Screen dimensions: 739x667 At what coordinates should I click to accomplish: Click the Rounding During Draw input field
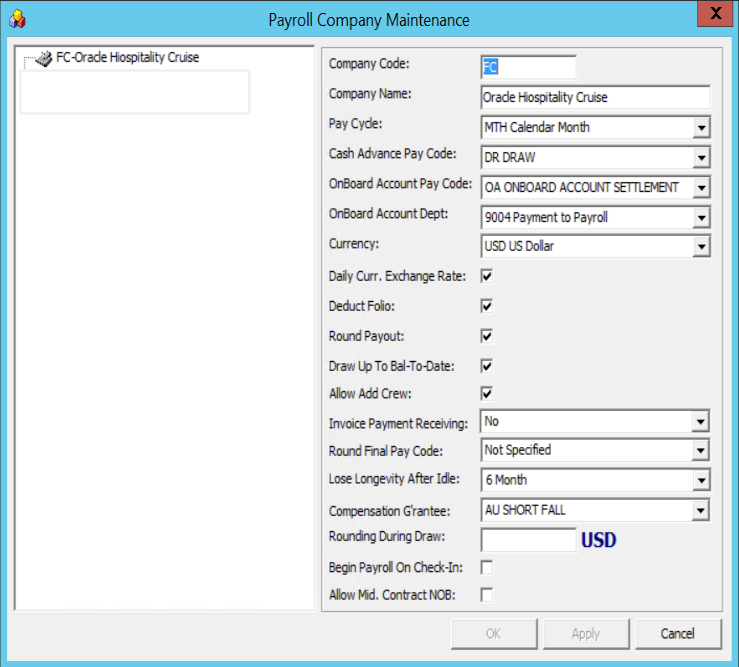(x=528, y=540)
